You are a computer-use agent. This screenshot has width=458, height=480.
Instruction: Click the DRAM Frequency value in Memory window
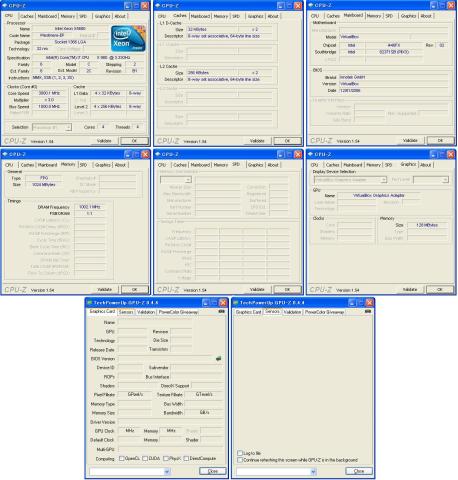[89, 207]
